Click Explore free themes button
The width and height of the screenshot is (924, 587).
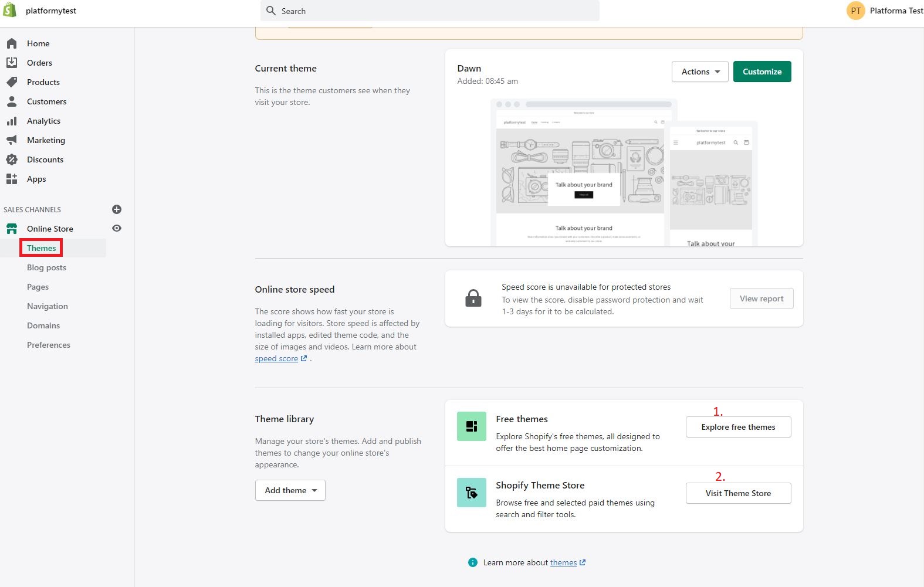(x=738, y=427)
